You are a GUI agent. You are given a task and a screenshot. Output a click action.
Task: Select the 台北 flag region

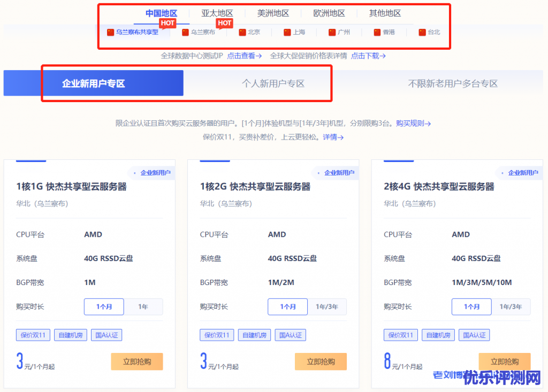pyautogui.click(x=429, y=32)
